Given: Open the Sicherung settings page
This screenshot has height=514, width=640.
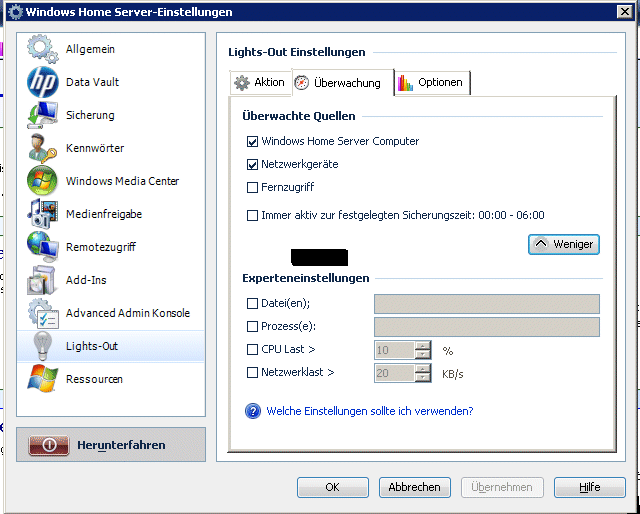Looking at the screenshot, I should (111, 115).
